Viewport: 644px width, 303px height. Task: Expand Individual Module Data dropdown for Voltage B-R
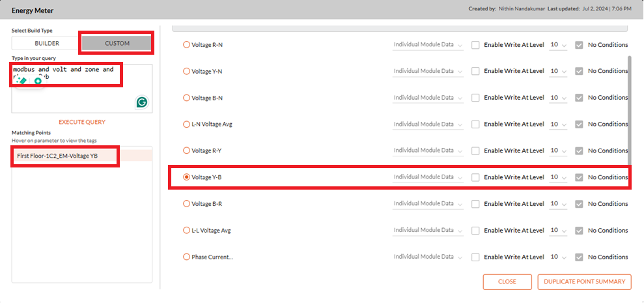(428, 204)
